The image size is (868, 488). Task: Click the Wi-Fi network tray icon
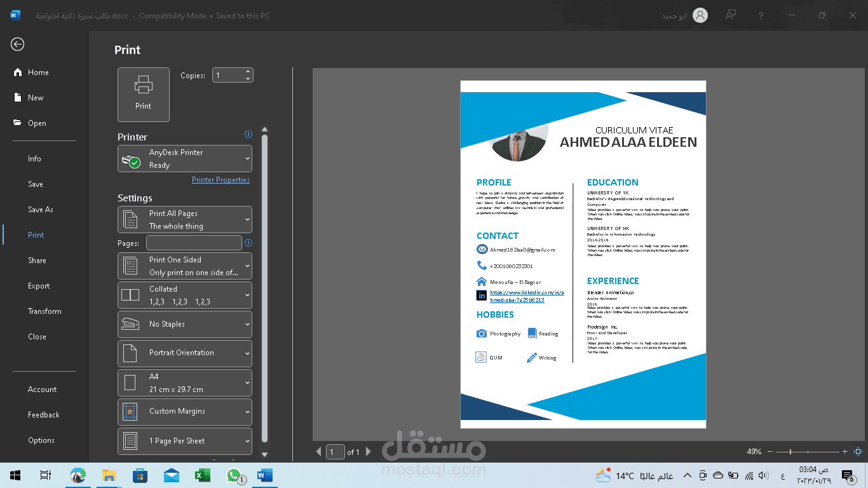[x=749, y=475]
